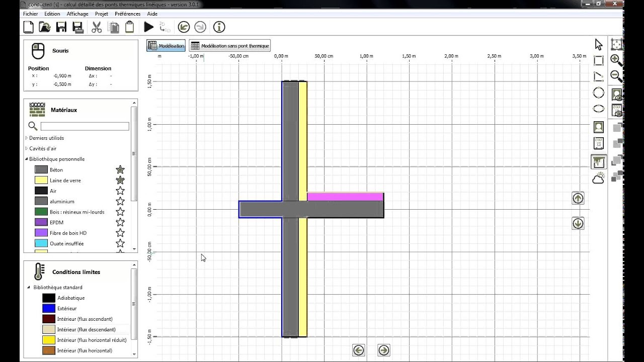Click the Save As double floppy icon

77,27
